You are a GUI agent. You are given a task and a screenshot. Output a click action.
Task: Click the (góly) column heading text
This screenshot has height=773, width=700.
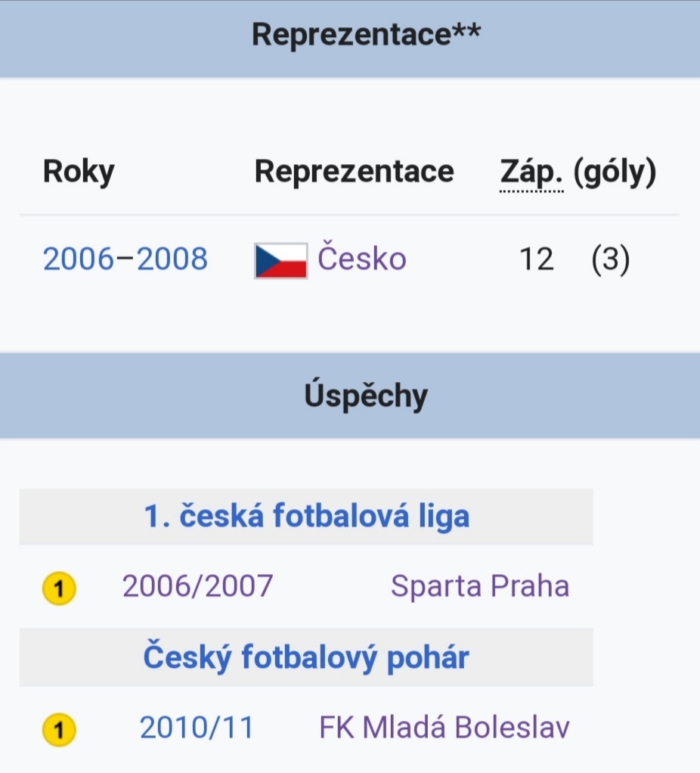[615, 172]
